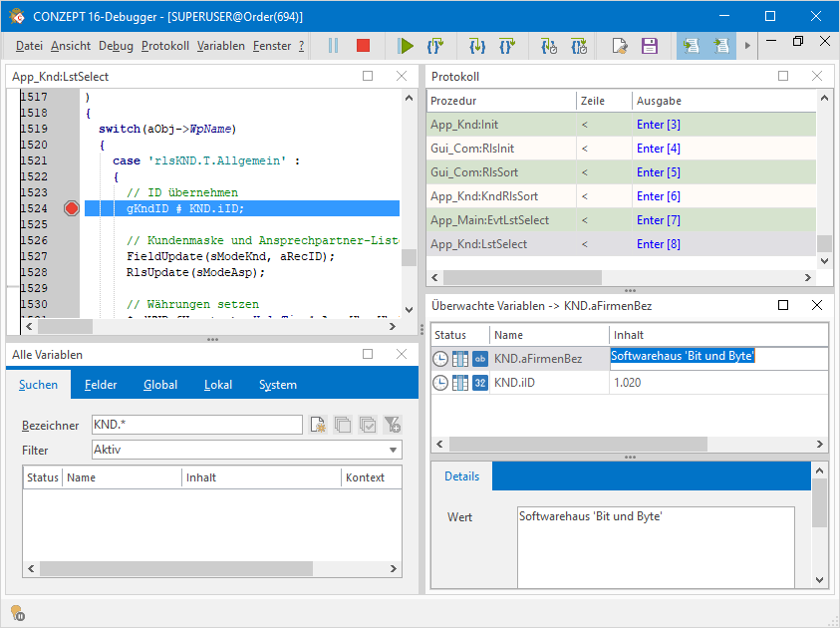Click the pause execution toolbar icon
Image resolution: width=840 pixels, height=628 pixels.
333,46
